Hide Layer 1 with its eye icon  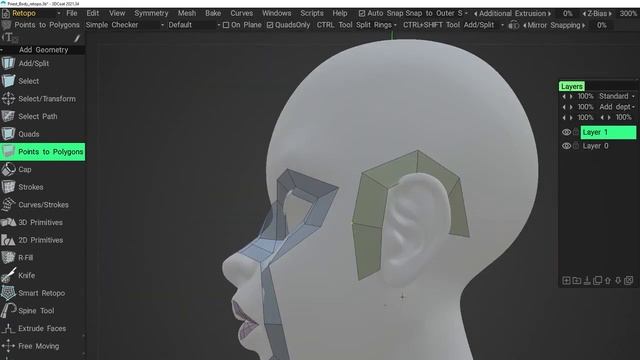click(x=566, y=132)
